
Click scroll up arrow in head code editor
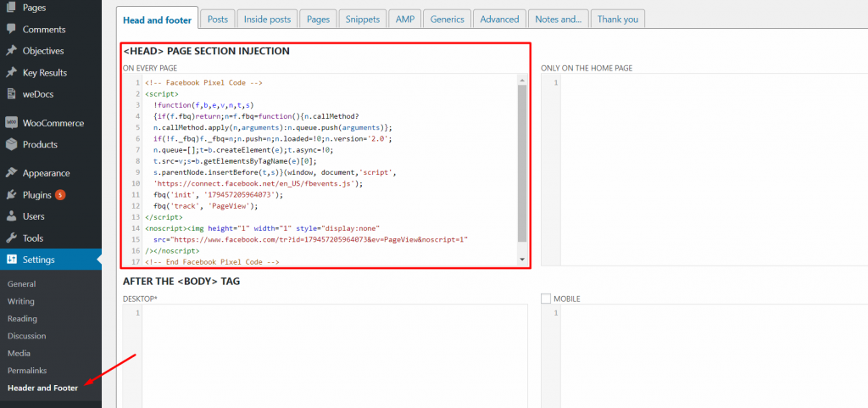(x=522, y=80)
